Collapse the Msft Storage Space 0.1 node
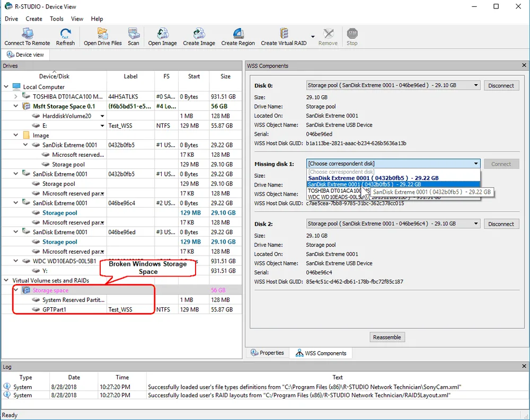The height and width of the screenshot is (420, 530). click(x=15, y=106)
